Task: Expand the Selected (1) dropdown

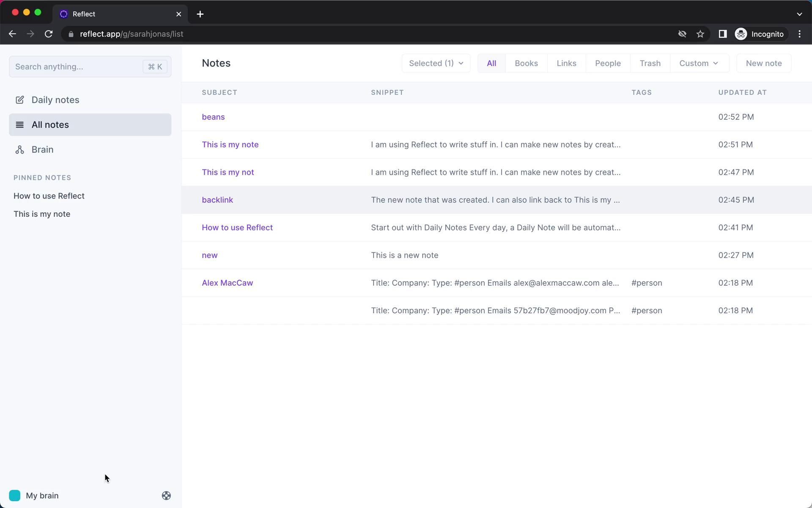Action: [x=436, y=63]
